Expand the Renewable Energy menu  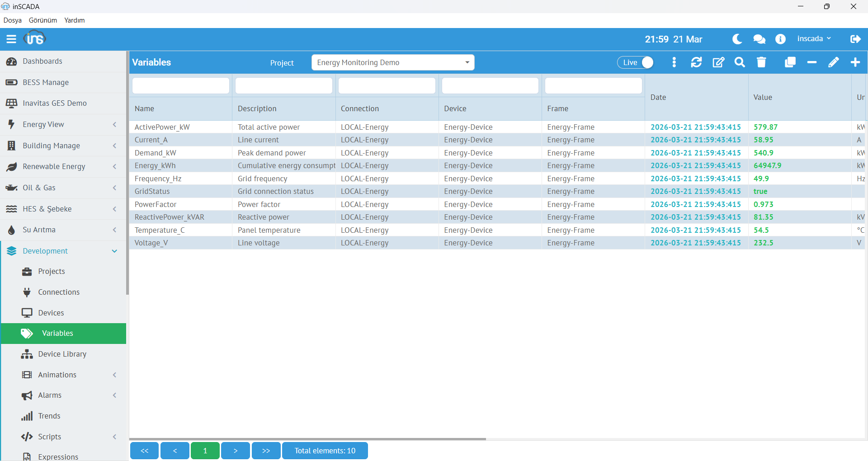point(63,167)
